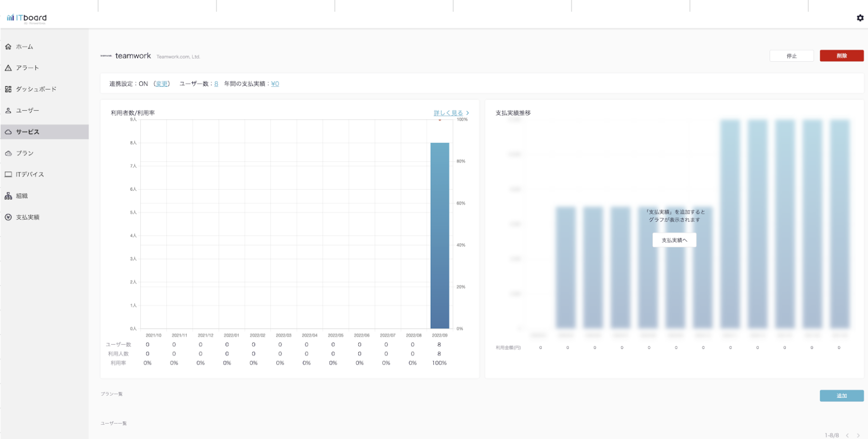Viewport: 868px width, 439px height.
Task: Click the plan icon in sidebar
Action: (8, 153)
